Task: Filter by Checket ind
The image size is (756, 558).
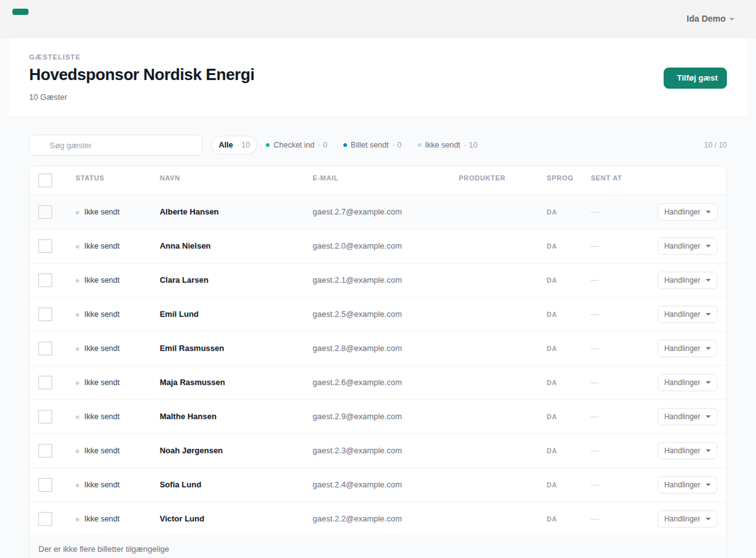Action: click(x=297, y=145)
